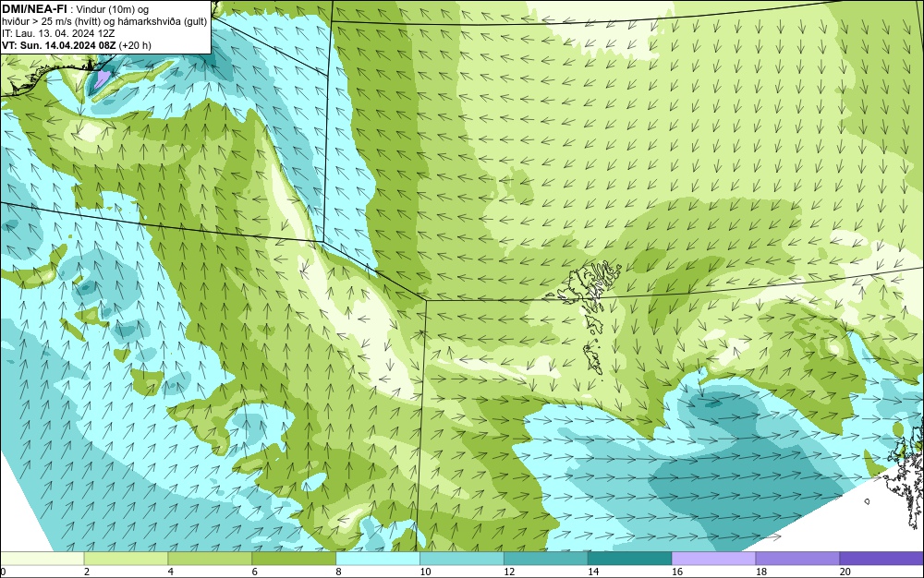Click the legend scale value 16
Image resolution: width=924 pixels, height=578 pixels.
[677, 572]
